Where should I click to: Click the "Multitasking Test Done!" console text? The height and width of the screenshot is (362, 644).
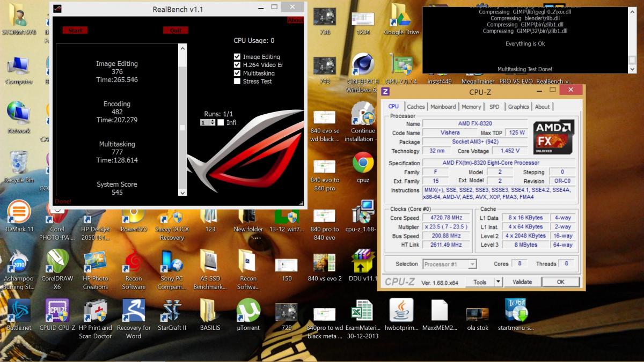(x=525, y=69)
